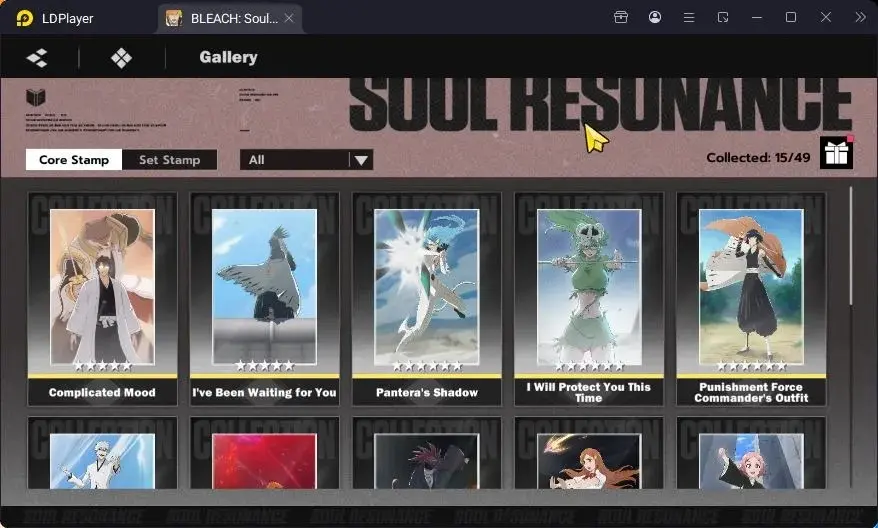This screenshot has height=528, width=878.
Task: Click the Pantera's Shadow label
Action: click(427, 393)
